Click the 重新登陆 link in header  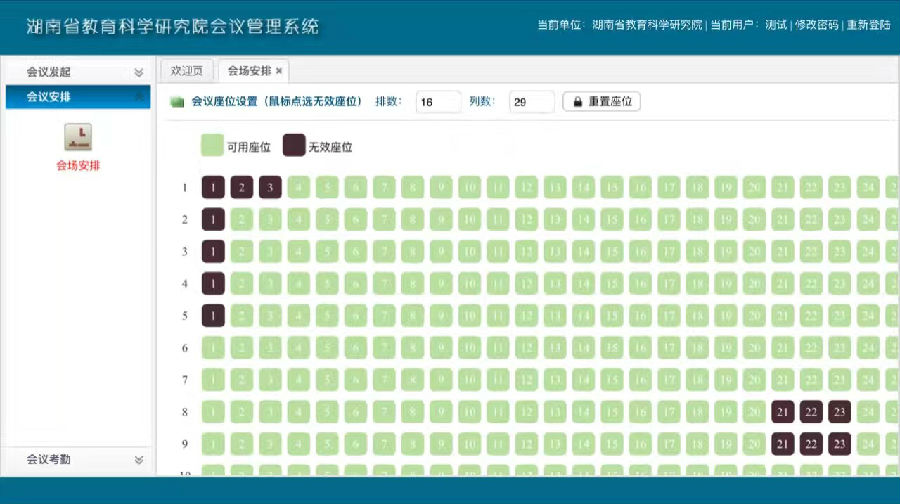tap(868, 25)
